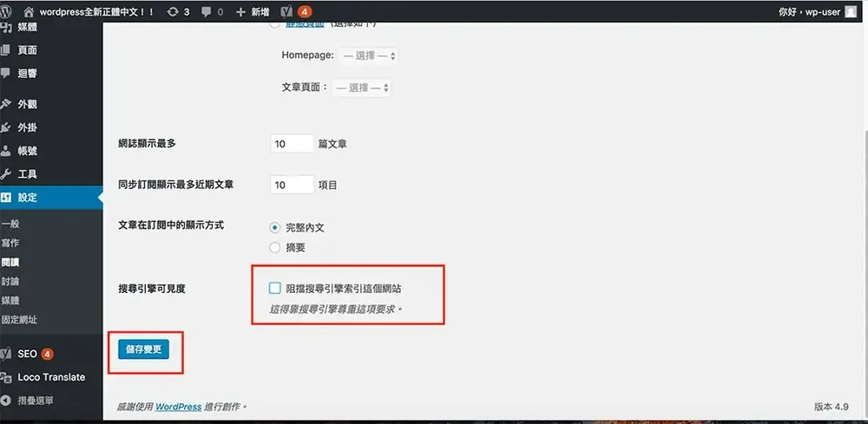Open 文章頁面 選擇 dropdown

361,88
